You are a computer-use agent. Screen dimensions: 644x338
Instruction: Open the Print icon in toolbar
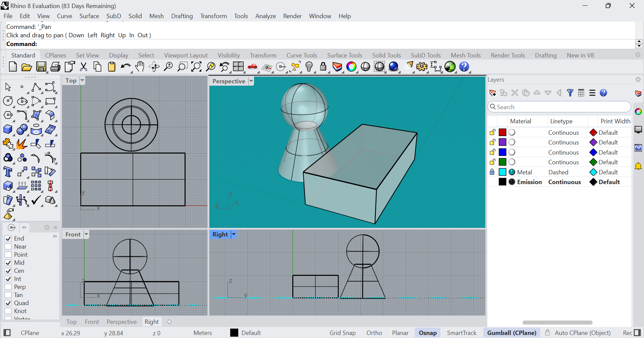[55, 67]
